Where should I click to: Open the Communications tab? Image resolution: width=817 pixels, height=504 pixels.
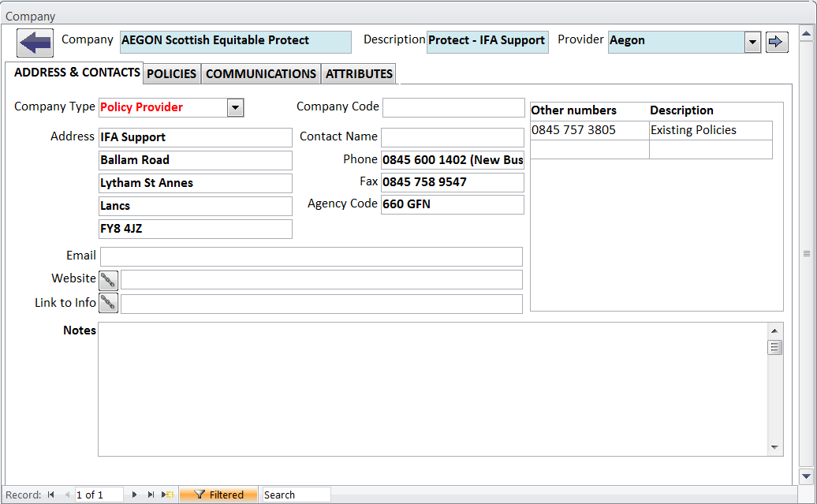(261, 74)
